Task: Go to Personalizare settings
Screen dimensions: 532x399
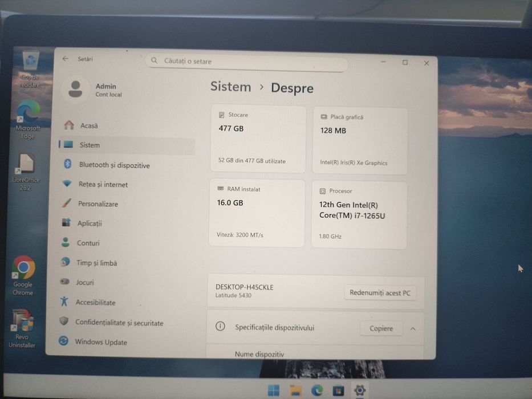Action: pyautogui.click(x=98, y=204)
